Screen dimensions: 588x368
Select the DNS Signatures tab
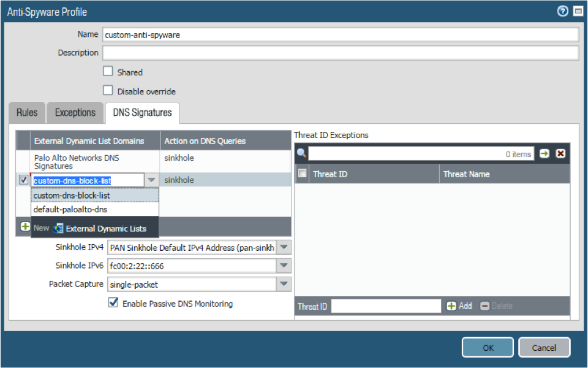coord(143,113)
